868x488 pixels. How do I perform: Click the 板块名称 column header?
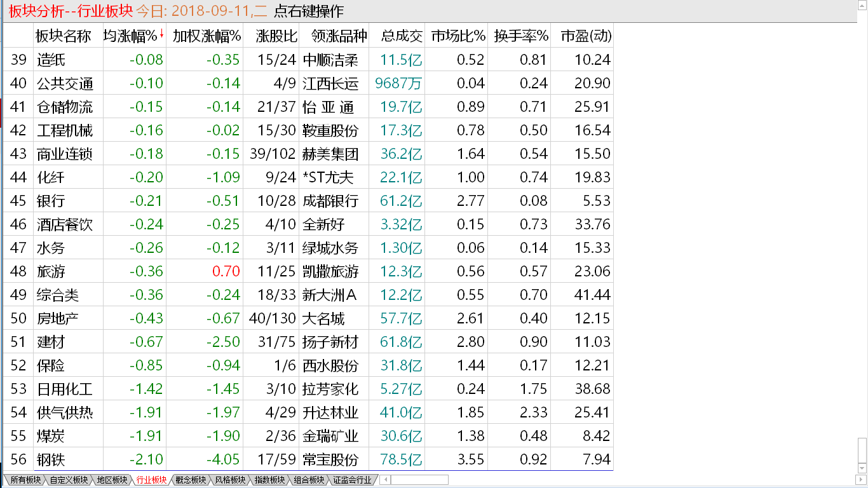[68, 36]
